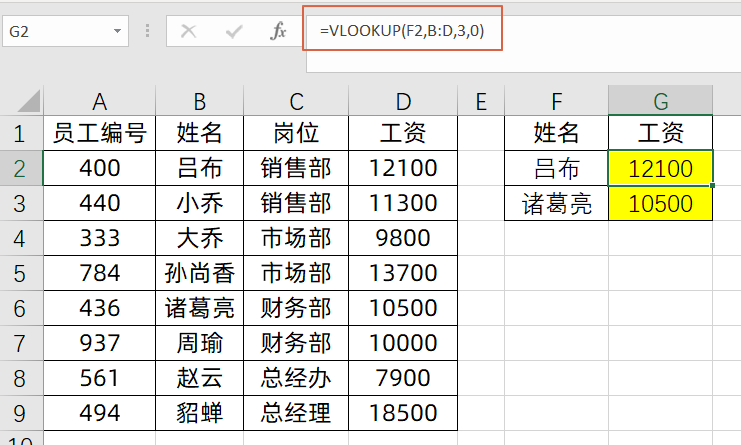
Task: Click cell with employee number 494
Action: [x=99, y=413]
